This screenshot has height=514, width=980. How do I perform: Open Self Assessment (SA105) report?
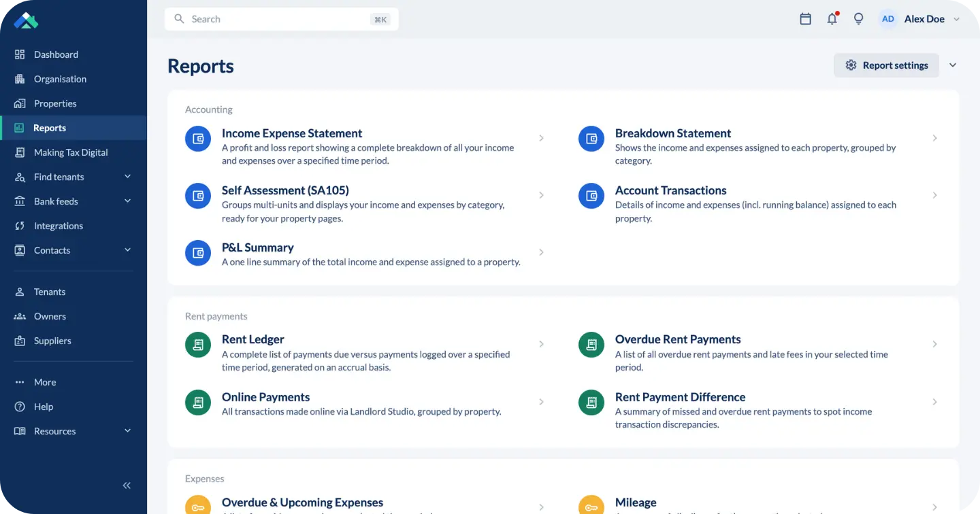285,190
